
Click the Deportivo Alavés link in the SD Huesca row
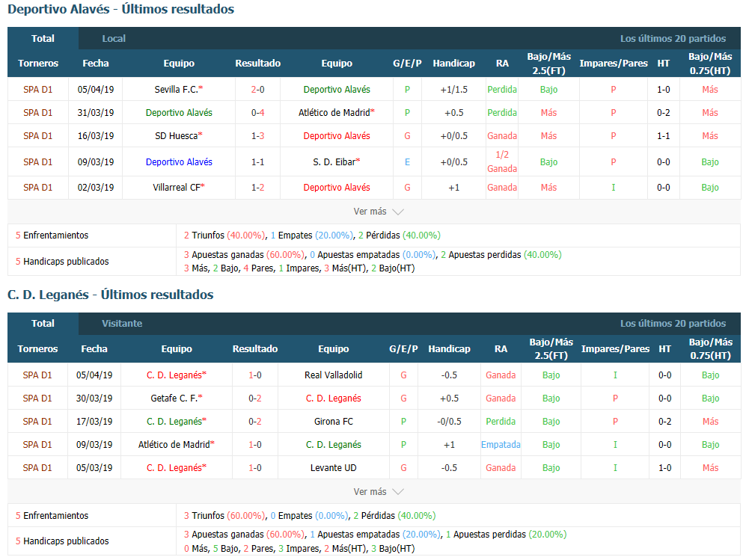[x=337, y=135]
